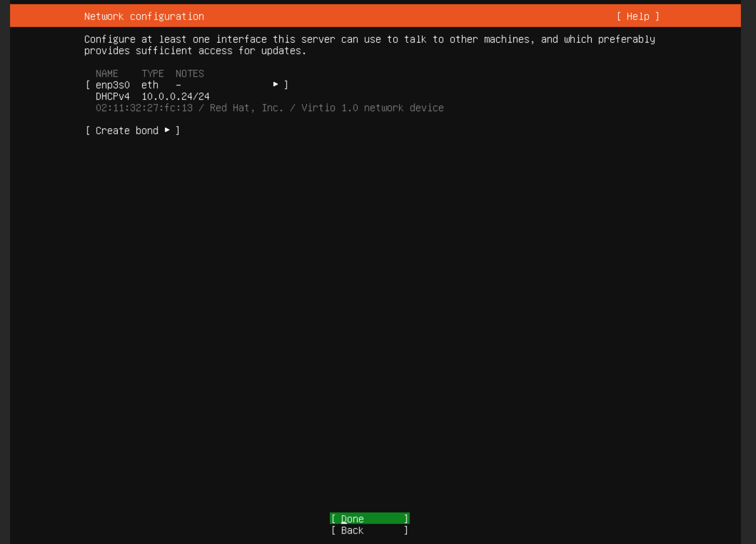Click the eth type in enp3s0 row
This screenshot has width=756, height=544.
150,85
